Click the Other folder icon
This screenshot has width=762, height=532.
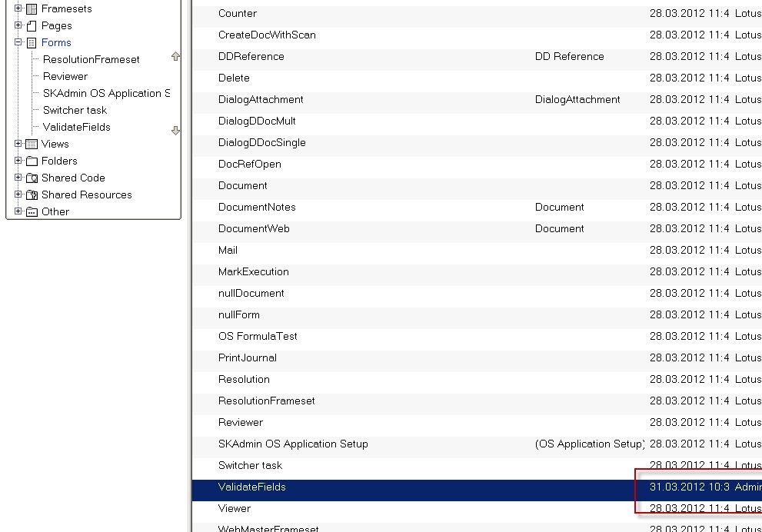pos(32,212)
